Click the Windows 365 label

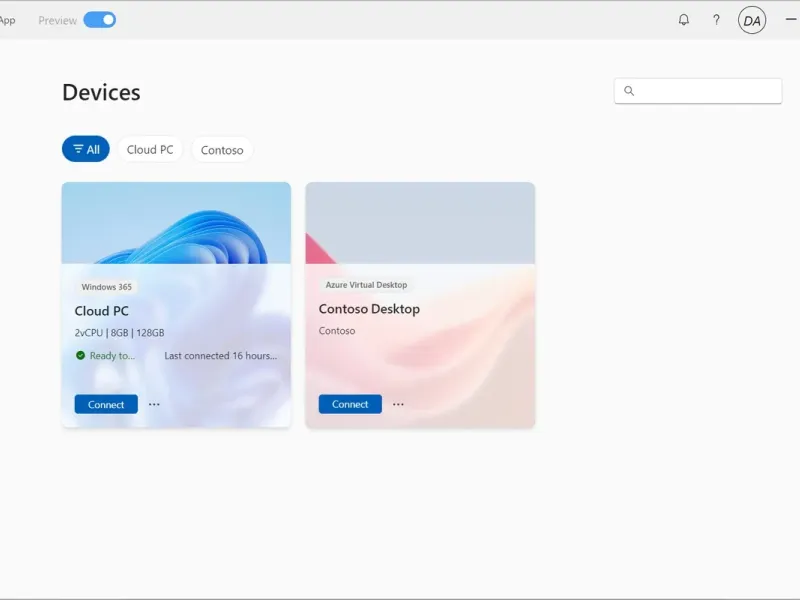point(107,287)
